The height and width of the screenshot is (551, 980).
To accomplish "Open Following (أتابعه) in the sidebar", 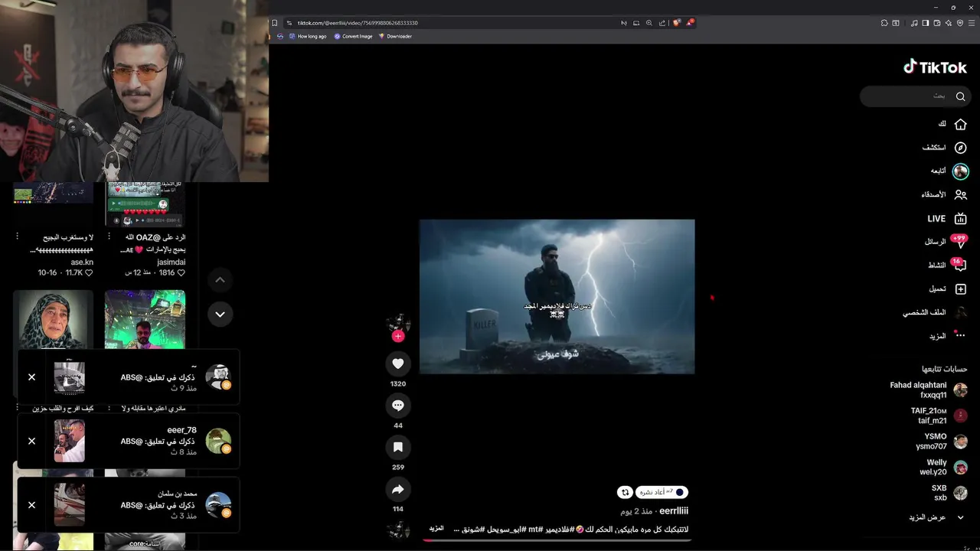I will click(949, 171).
